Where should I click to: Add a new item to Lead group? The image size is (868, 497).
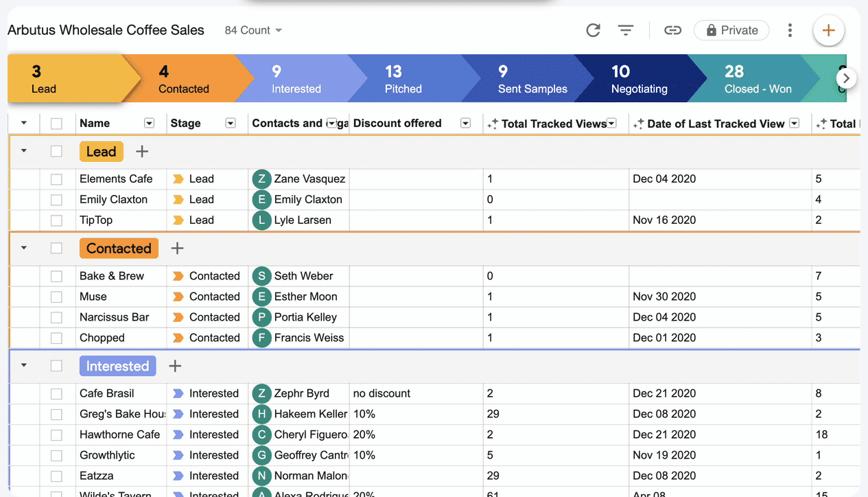pyautogui.click(x=141, y=152)
